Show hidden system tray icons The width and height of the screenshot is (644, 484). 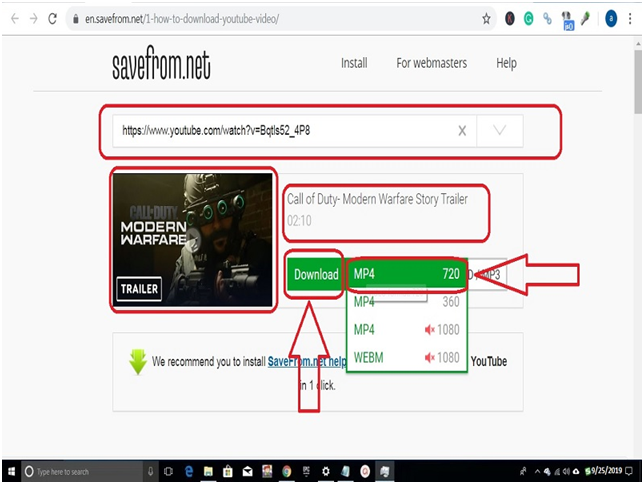coord(537,472)
